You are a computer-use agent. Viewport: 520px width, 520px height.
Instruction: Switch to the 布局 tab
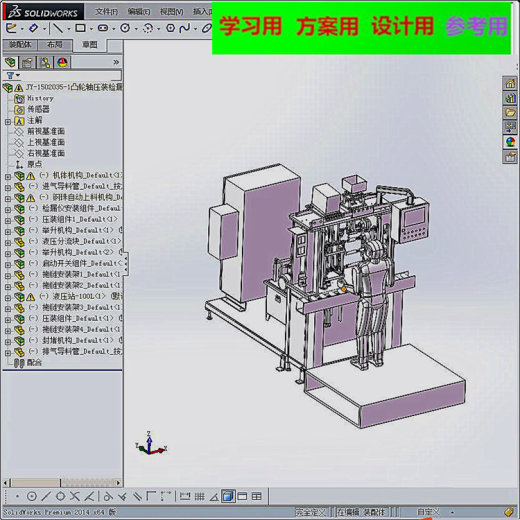click(x=55, y=45)
